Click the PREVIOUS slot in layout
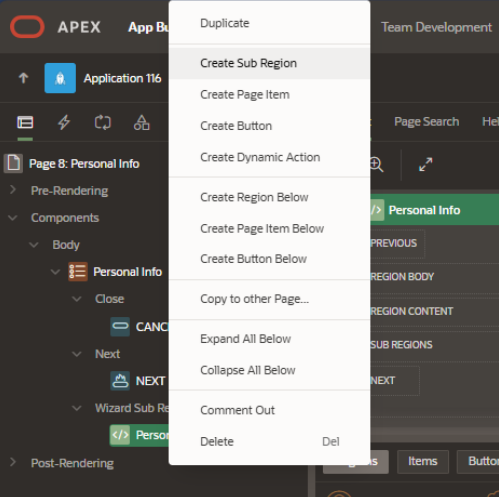 click(397, 243)
